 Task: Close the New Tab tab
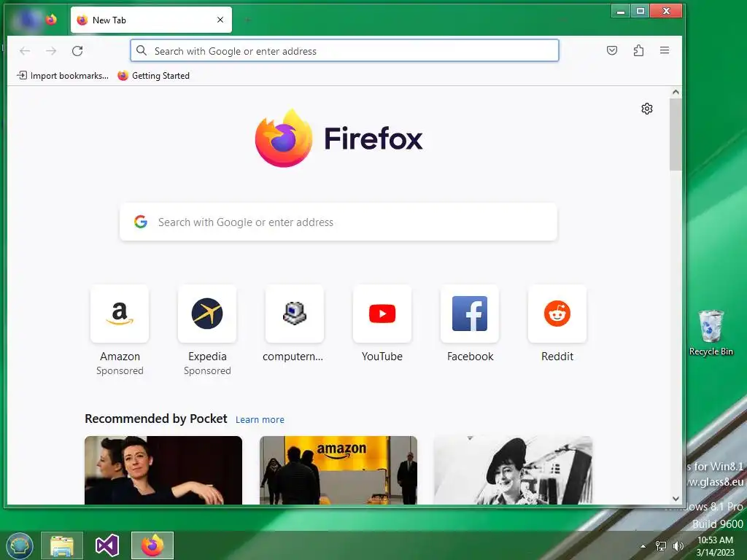[220, 20]
